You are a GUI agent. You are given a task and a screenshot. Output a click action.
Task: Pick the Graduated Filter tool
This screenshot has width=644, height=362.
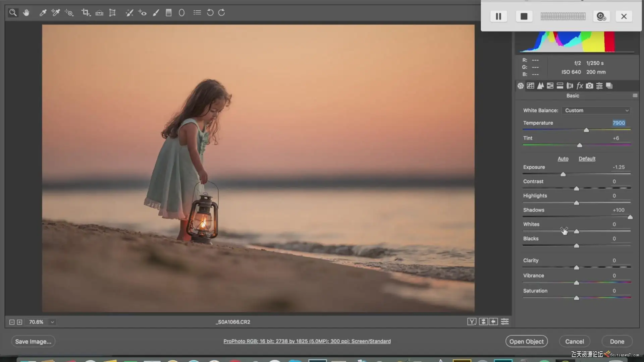point(169,13)
